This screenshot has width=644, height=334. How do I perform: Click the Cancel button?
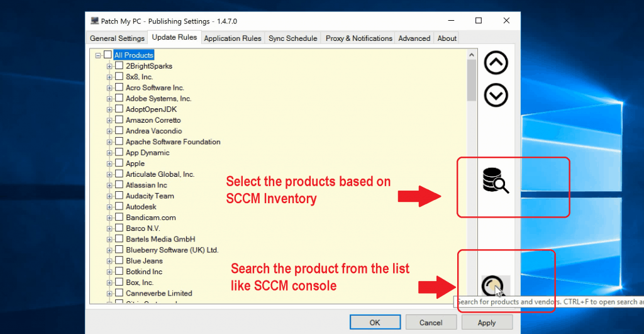click(x=431, y=323)
